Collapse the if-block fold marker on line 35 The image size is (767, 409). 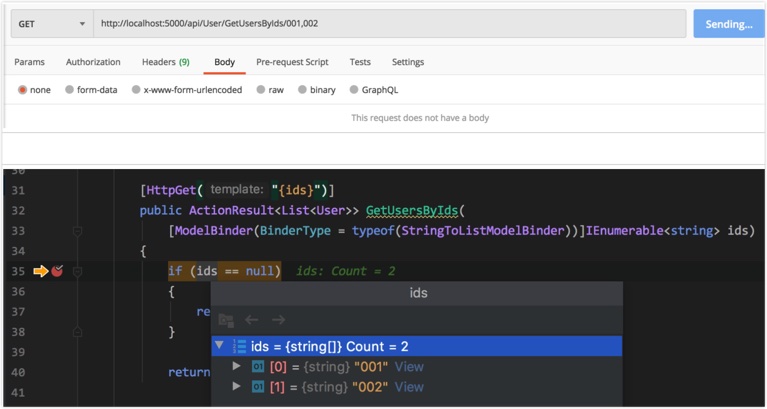pyautogui.click(x=77, y=271)
